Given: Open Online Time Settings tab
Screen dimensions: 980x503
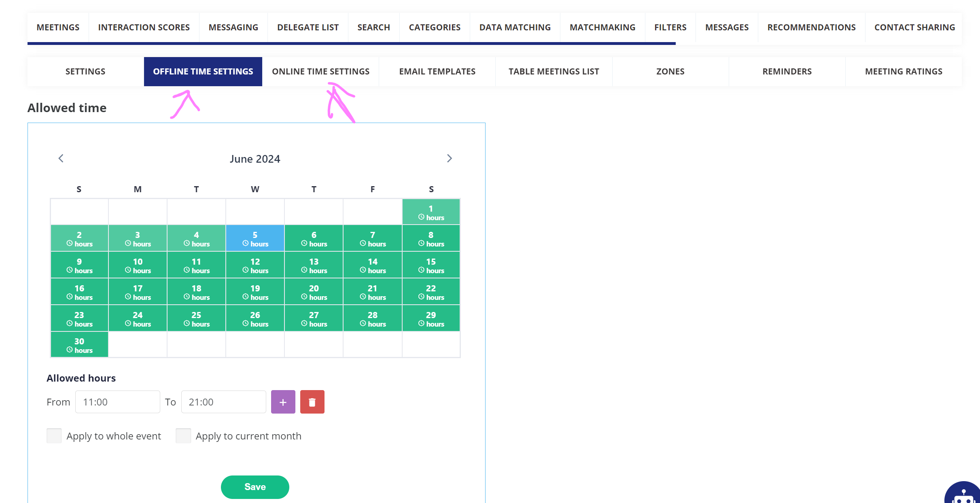Looking at the screenshot, I should click(320, 72).
